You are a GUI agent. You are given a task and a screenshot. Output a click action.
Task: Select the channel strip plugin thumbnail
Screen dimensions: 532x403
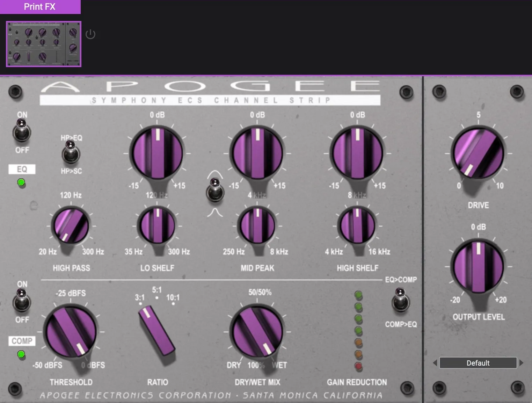44,44
